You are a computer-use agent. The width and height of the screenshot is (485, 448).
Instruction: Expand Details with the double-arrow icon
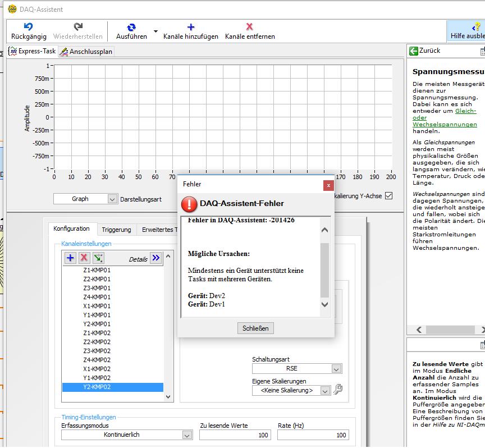[x=155, y=258]
